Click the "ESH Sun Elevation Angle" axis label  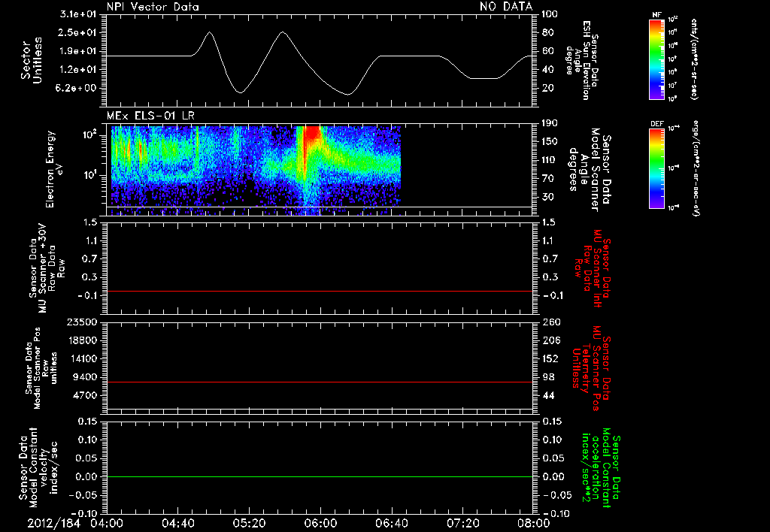click(x=581, y=60)
